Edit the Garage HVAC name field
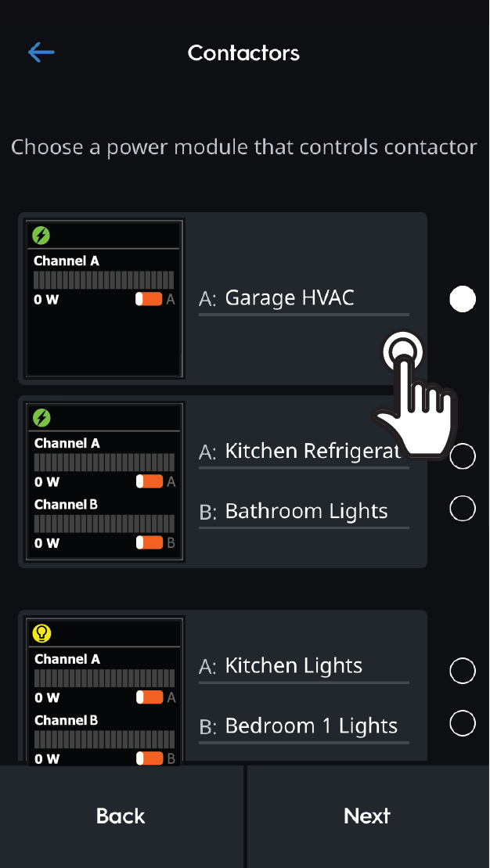Image resolution: width=490 pixels, height=868 pixels. point(304,298)
